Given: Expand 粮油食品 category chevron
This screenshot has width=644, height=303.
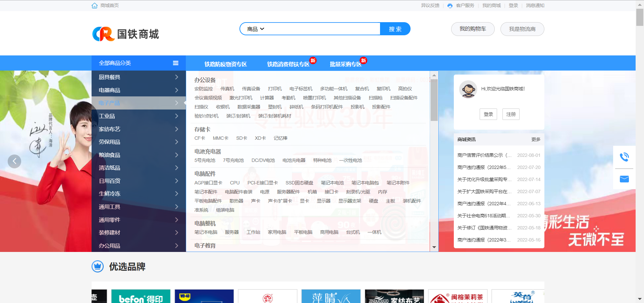Looking at the screenshot, I should point(176,155).
